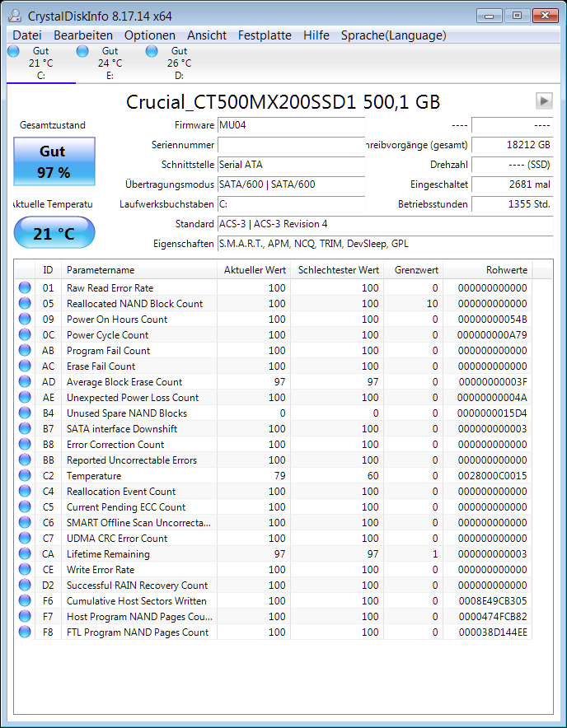Select the Successful RAIN Recovery Count row
Viewport: 567px width, 728px height.
tap(274, 586)
